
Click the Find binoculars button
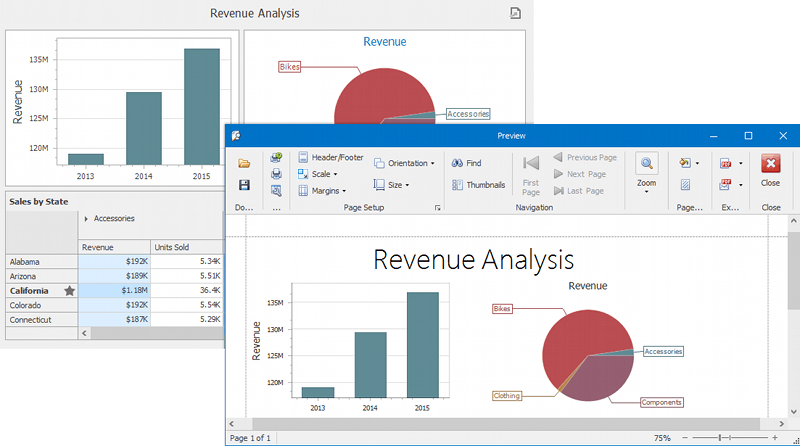pyautogui.click(x=466, y=163)
